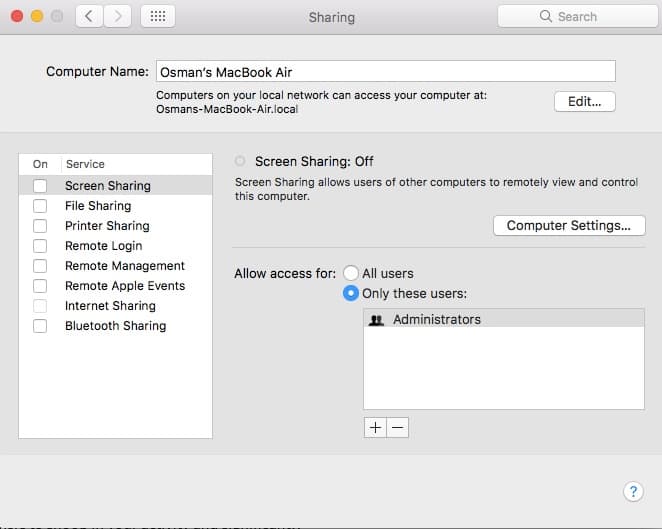Select Remote Apple Events in the list
This screenshot has height=529, width=662.
pos(115,286)
